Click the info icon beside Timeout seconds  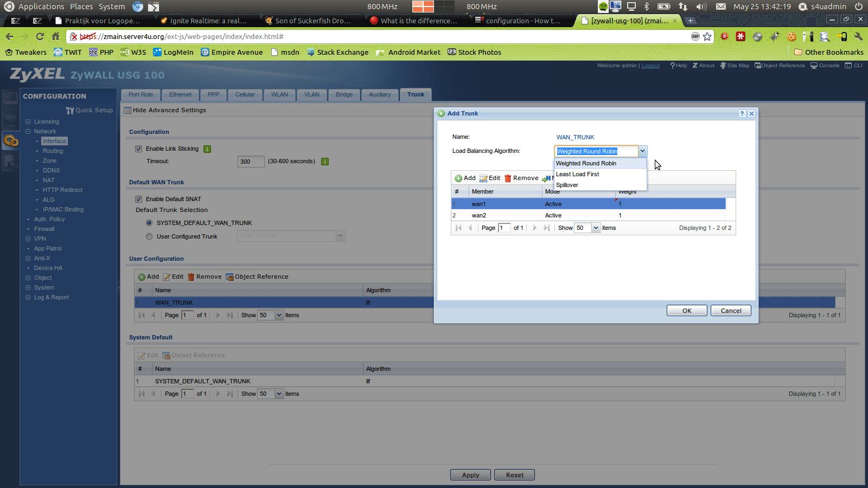point(325,162)
